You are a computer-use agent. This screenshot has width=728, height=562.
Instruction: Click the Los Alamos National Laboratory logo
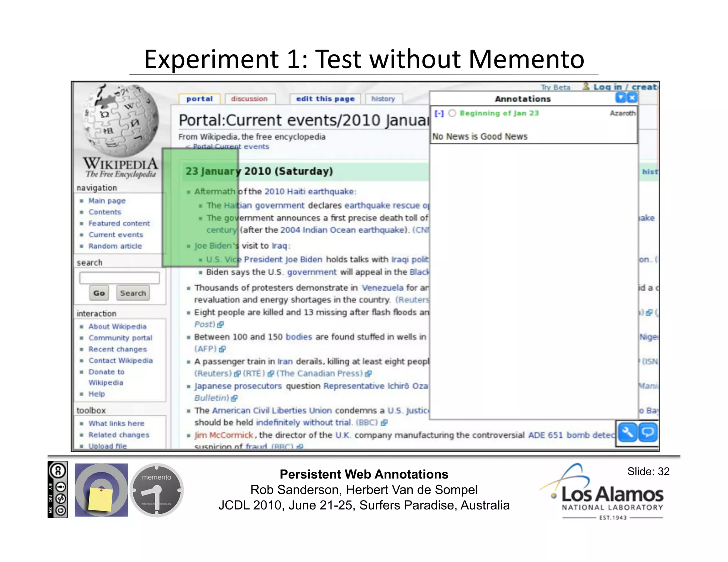pyautogui.click(x=602, y=492)
